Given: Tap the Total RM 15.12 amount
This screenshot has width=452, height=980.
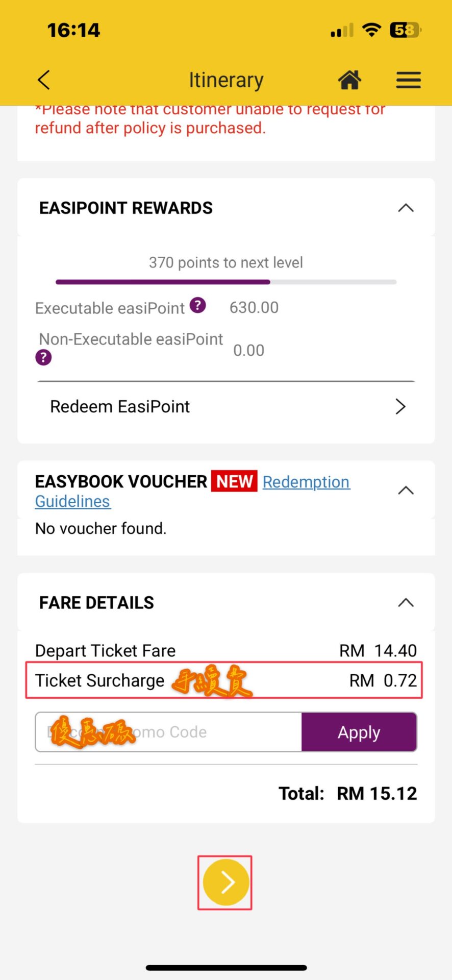Looking at the screenshot, I should pos(376,794).
